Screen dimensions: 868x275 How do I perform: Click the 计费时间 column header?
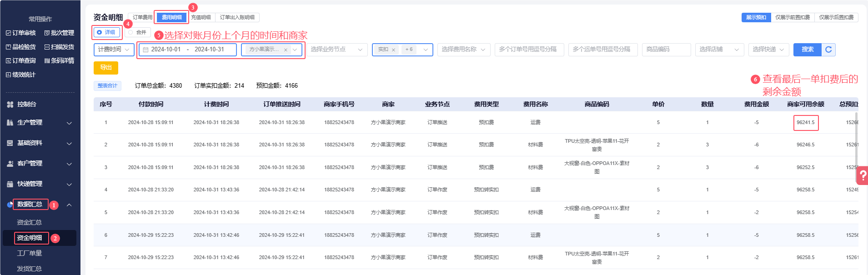216,104
